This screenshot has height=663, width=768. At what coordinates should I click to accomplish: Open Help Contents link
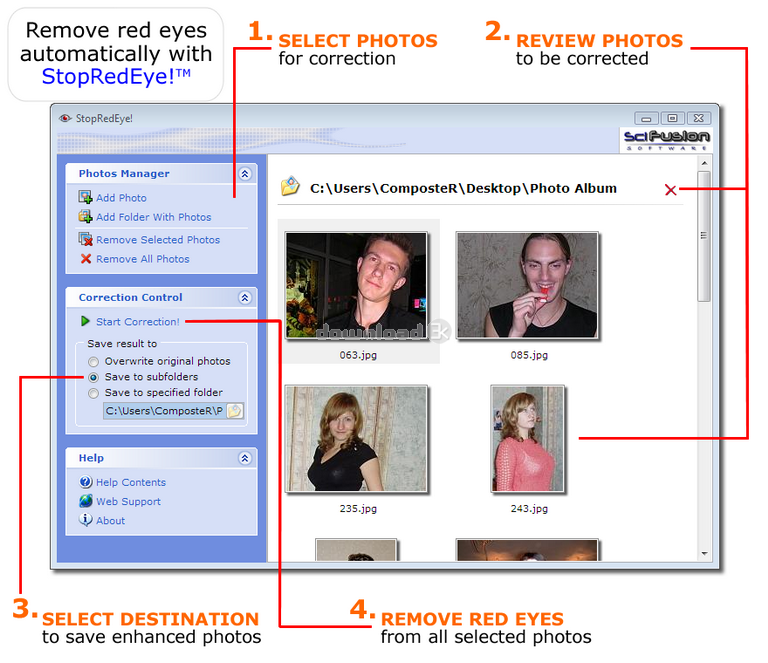[x=131, y=482]
